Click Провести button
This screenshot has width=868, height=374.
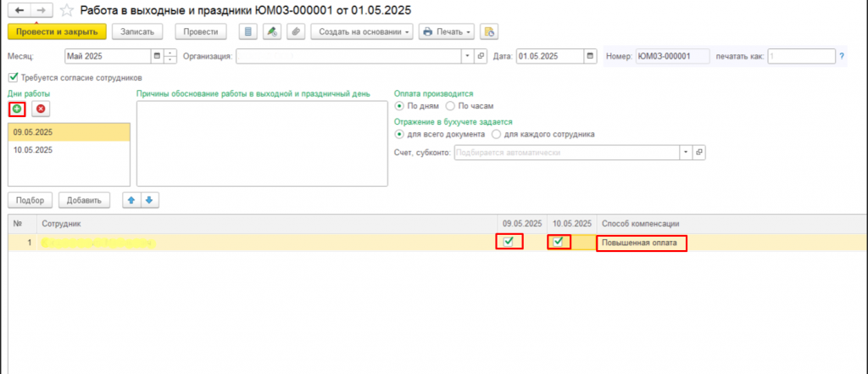coord(201,31)
